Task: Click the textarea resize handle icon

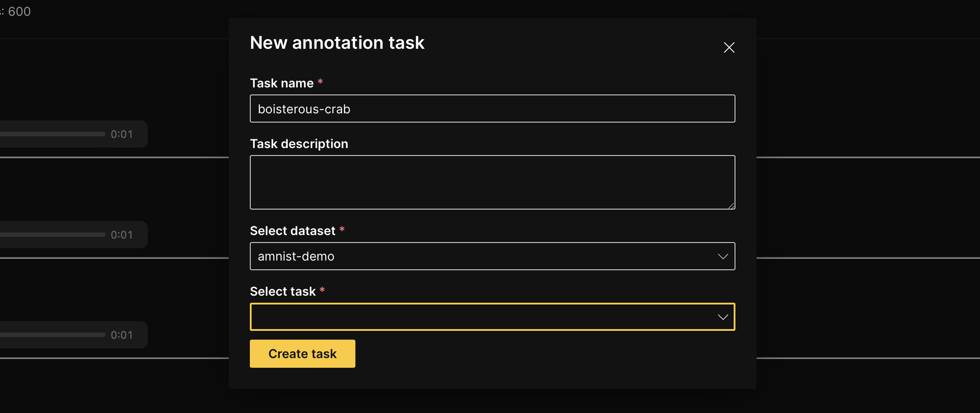Action: pyautogui.click(x=731, y=206)
